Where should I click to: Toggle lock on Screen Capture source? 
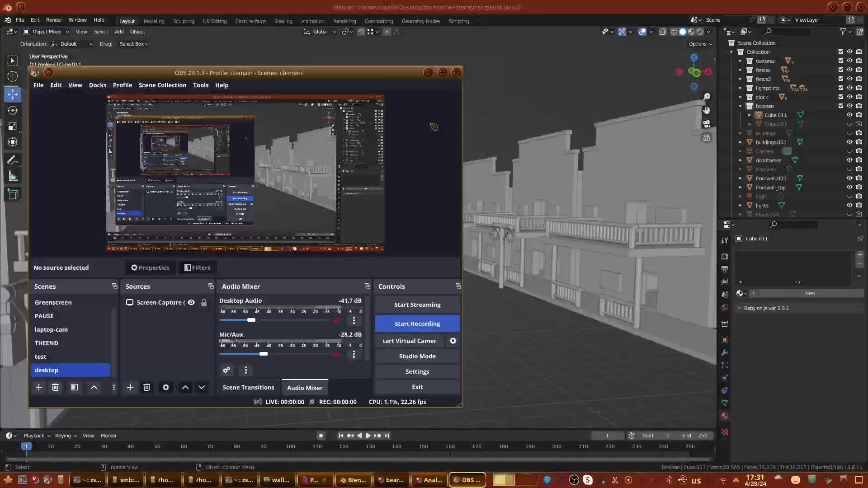pyautogui.click(x=204, y=302)
